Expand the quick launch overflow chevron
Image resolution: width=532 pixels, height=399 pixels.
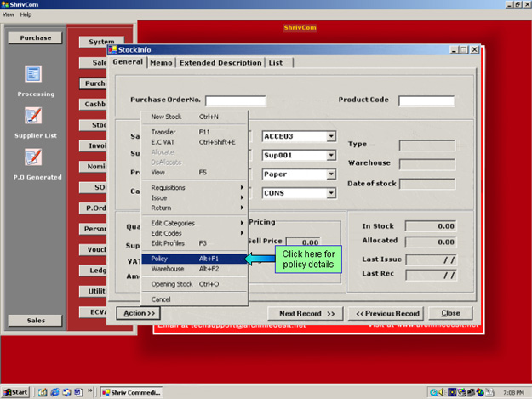click(x=91, y=392)
